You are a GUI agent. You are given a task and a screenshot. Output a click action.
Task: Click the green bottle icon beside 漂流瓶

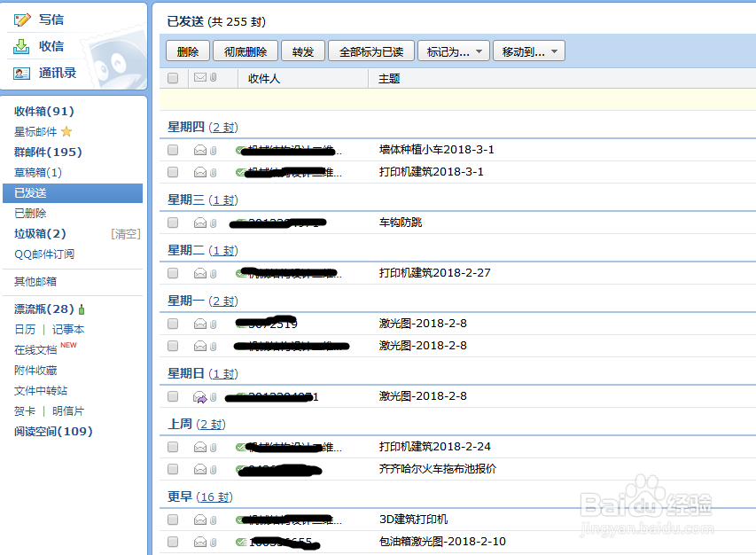pos(82,309)
